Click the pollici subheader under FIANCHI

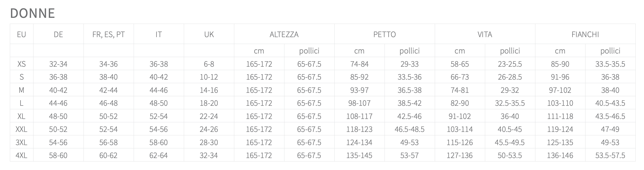click(610, 51)
